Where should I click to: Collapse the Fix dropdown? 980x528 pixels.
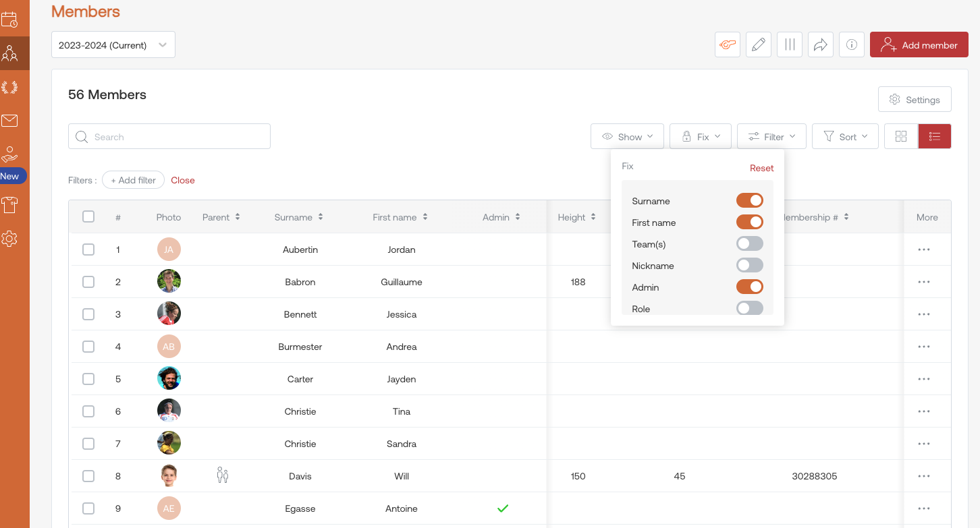(701, 136)
